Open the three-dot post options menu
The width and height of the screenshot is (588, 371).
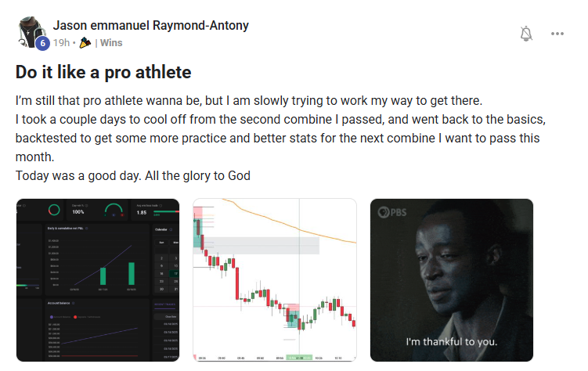coord(557,34)
